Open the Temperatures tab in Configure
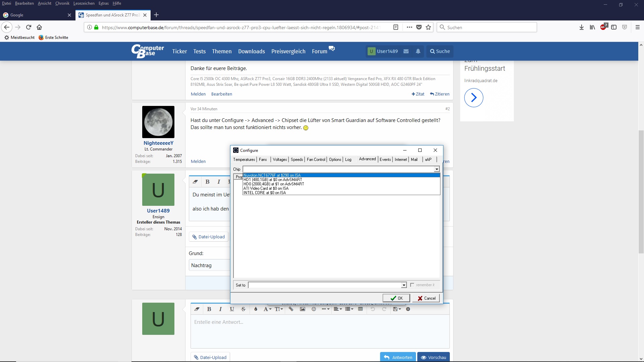644x362 pixels. tap(244, 160)
